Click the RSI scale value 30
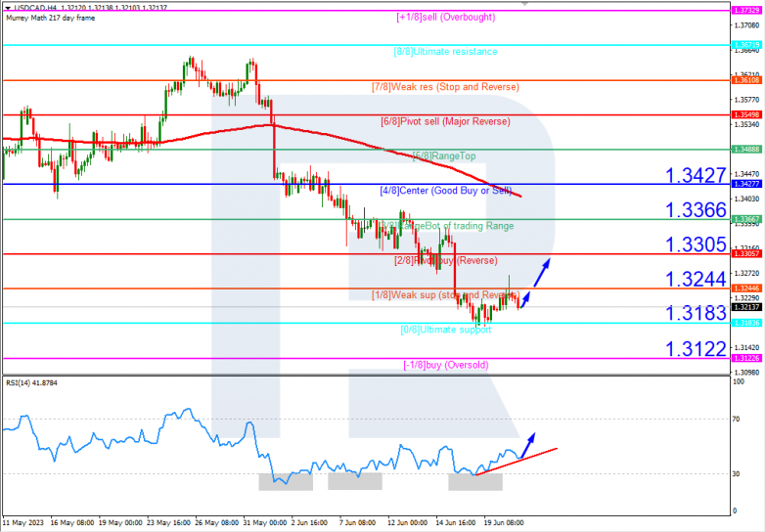Screen dimensions: 765x532 coord(738,474)
